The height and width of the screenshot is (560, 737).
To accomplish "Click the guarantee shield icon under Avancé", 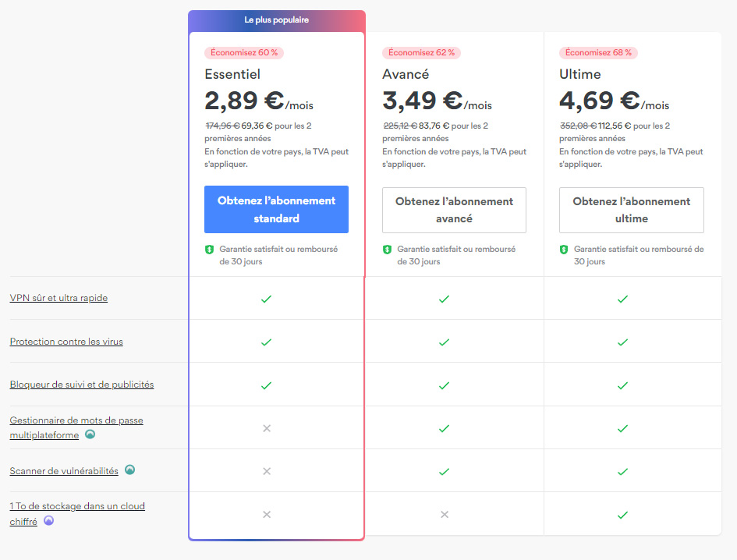I will coord(388,250).
